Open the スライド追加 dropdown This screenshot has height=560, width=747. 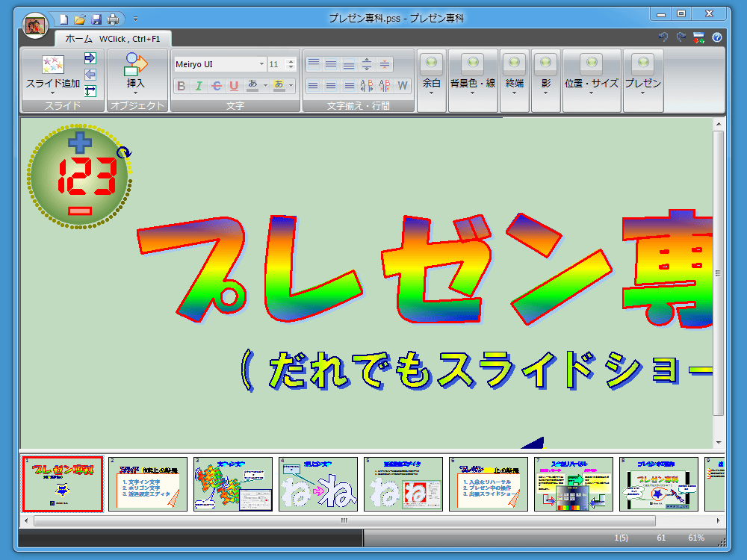click(53, 75)
